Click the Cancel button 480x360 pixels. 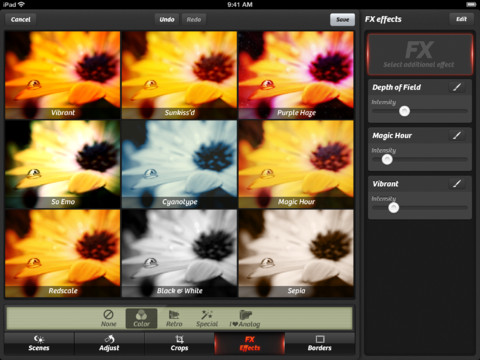coord(21,19)
